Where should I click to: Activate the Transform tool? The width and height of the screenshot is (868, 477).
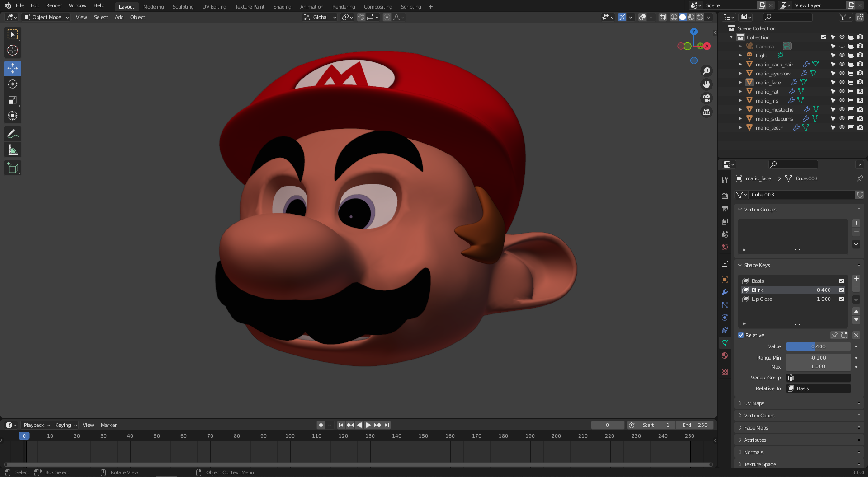tap(13, 116)
